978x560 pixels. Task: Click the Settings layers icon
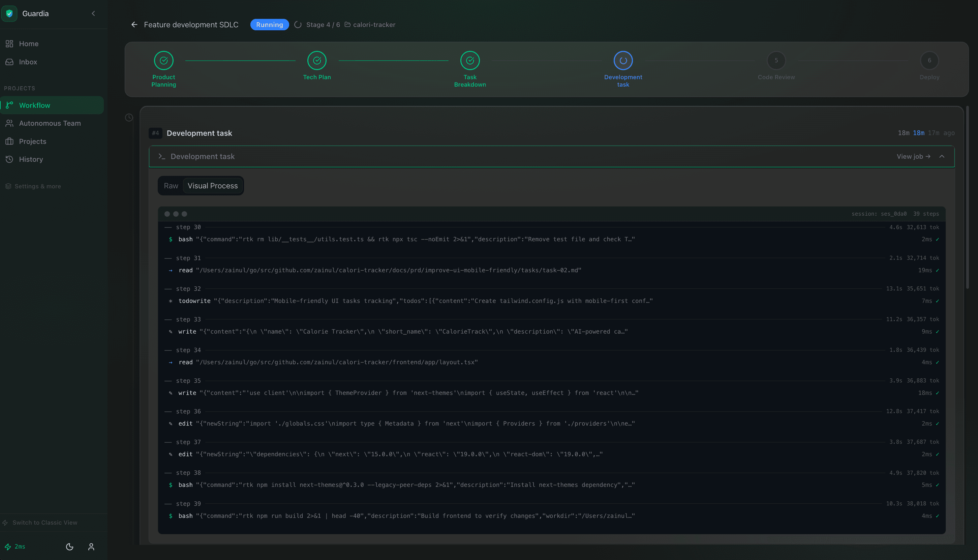click(8, 186)
